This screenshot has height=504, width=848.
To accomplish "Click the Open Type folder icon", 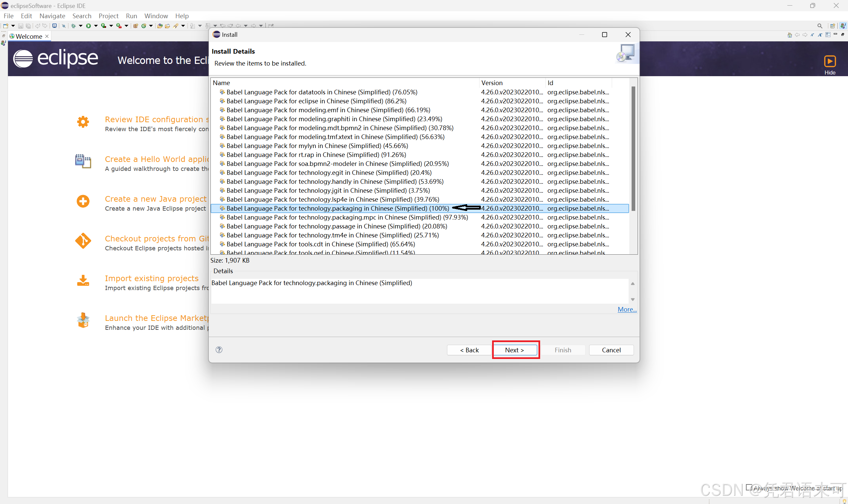I will [x=160, y=26].
